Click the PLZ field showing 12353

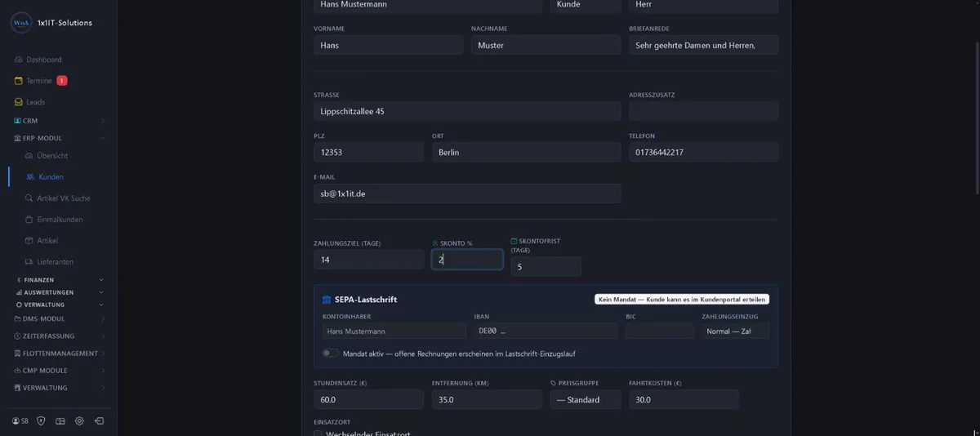[x=368, y=152]
